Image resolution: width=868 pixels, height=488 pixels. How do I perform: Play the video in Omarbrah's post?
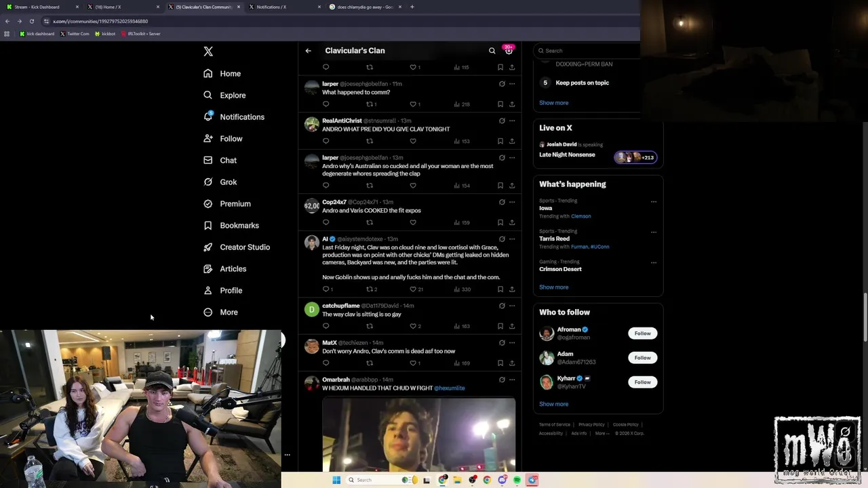(x=418, y=434)
